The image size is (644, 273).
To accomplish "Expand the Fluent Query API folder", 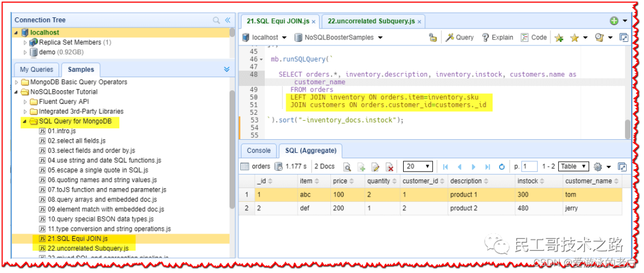I will 25,102.
